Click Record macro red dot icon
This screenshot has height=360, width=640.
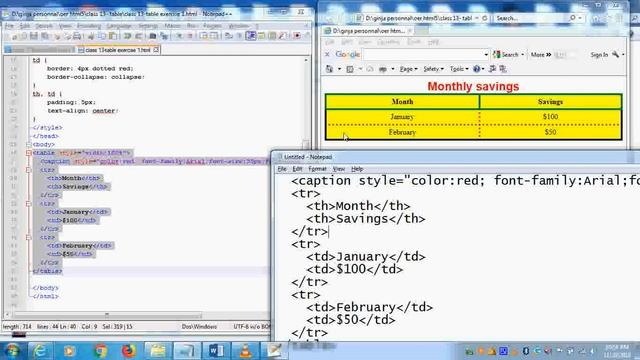(x=297, y=36)
